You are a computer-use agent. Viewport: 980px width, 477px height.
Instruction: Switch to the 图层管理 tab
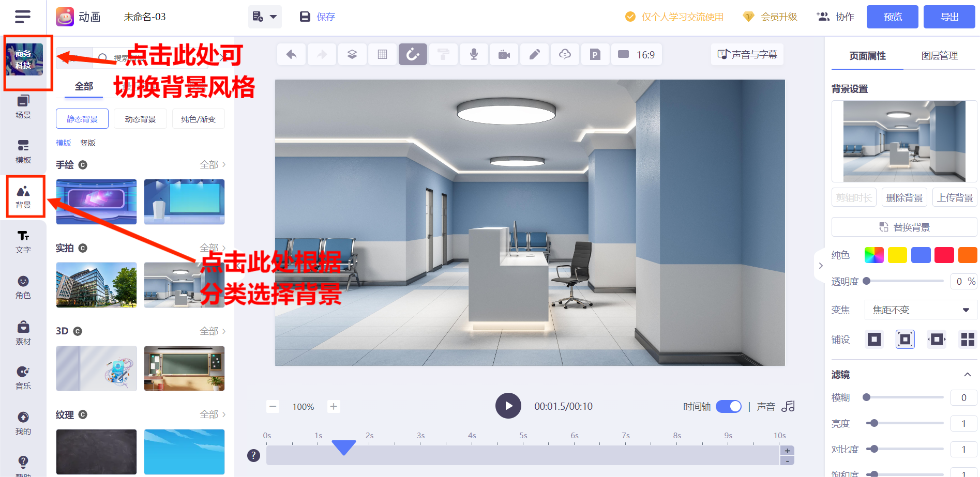coord(939,55)
